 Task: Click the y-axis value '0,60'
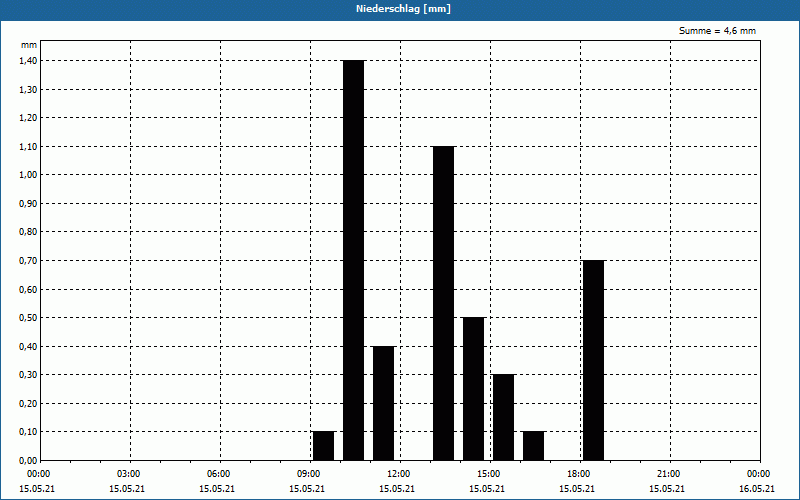coord(29,289)
